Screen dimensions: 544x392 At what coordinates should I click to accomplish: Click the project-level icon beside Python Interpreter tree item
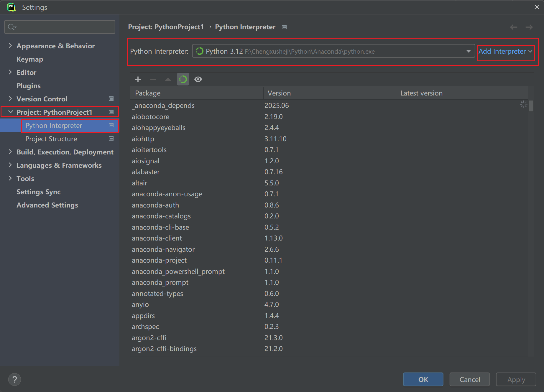click(x=111, y=125)
